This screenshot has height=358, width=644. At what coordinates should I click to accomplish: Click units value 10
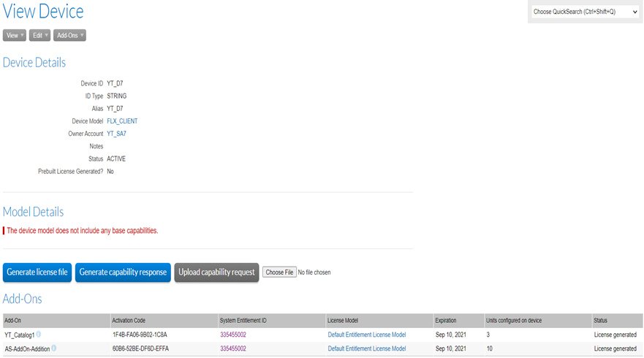pos(489,349)
